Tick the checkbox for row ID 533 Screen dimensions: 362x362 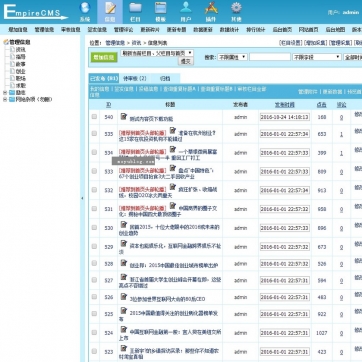94,171
